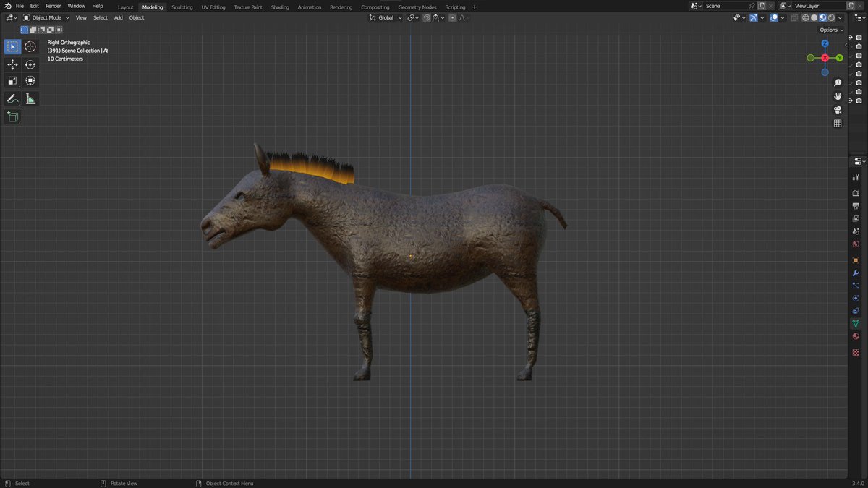Select the Annotate pencil tool
This screenshot has height=488, width=868.
click(13, 99)
